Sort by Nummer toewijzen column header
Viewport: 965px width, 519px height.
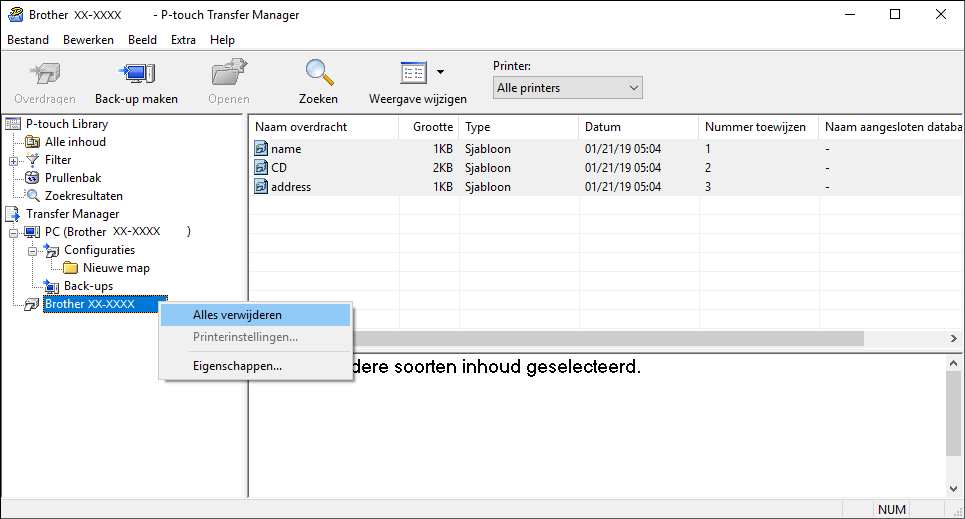[x=759, y=127]
